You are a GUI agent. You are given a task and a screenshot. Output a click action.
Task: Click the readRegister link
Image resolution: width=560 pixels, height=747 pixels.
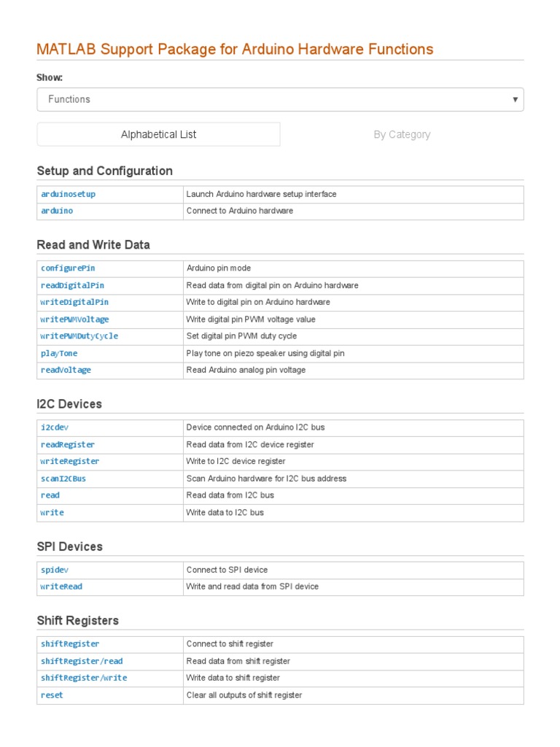pyautogui.click(x=68, y=444)
